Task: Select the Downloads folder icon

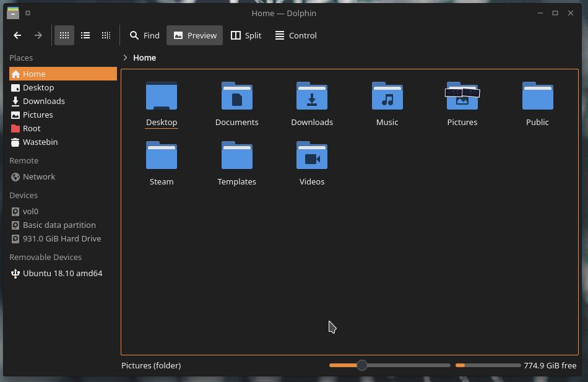Action: tap(312, 96)
